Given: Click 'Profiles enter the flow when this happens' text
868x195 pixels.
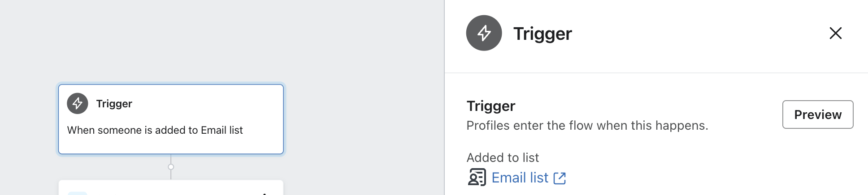Looking at the screenshot, I should click(x=587, y=126).
